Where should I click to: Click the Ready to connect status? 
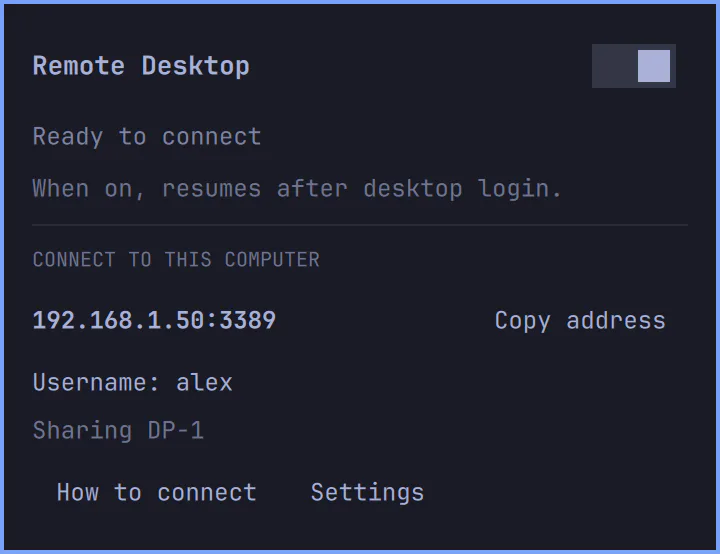[x=147, y=137]
